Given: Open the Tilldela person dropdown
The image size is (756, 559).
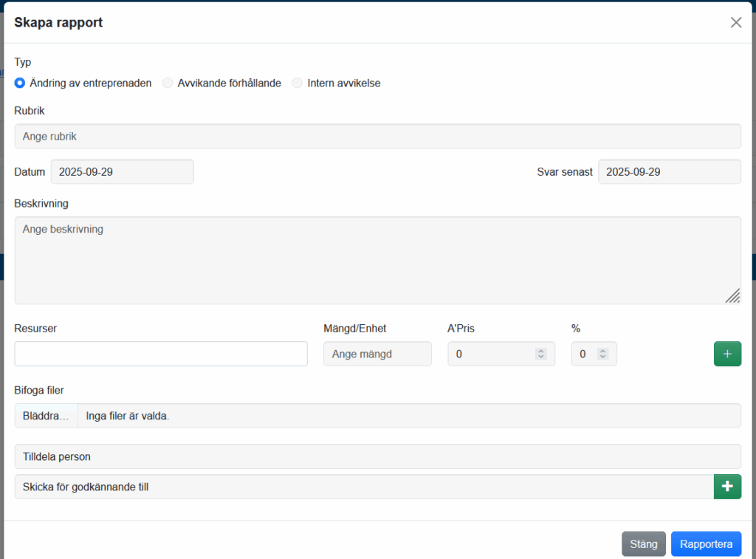Looking at the screenshot, I should point(377,456).
